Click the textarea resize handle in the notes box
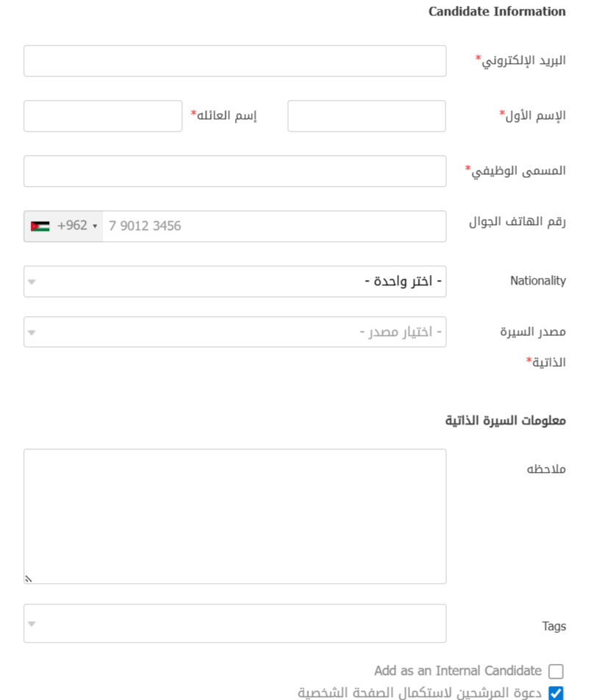The image size is (591, 700). (29, 579)
